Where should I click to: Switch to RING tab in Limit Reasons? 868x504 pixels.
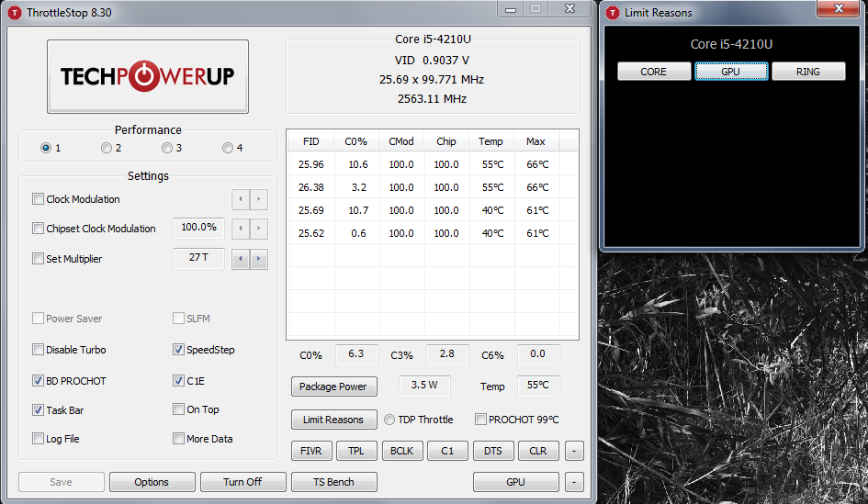808,72
